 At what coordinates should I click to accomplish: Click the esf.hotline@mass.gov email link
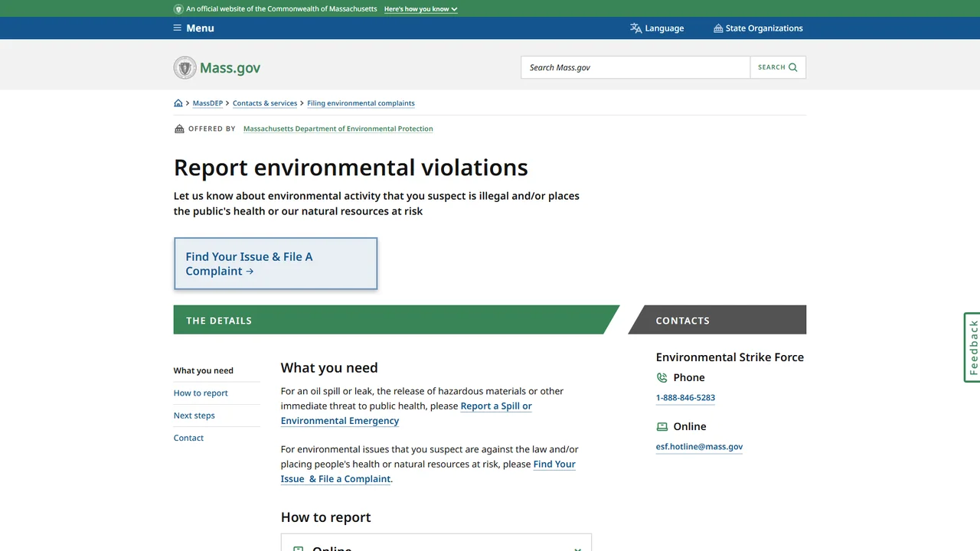pyautogui.click(x=699, y=447)
